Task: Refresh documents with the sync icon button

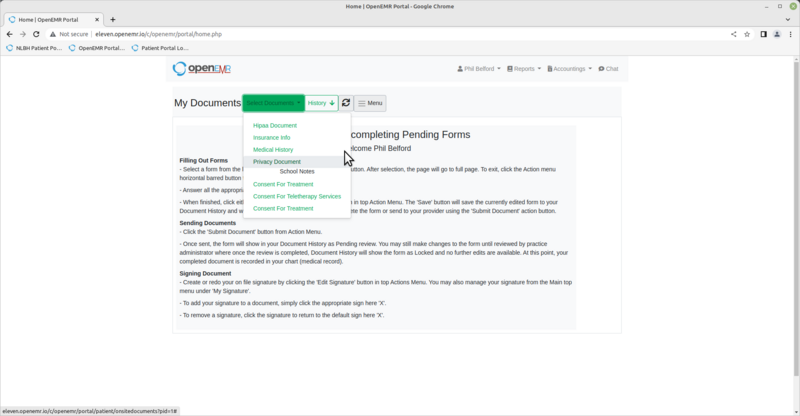Action: pyautogui.click(x=346, y=103)
